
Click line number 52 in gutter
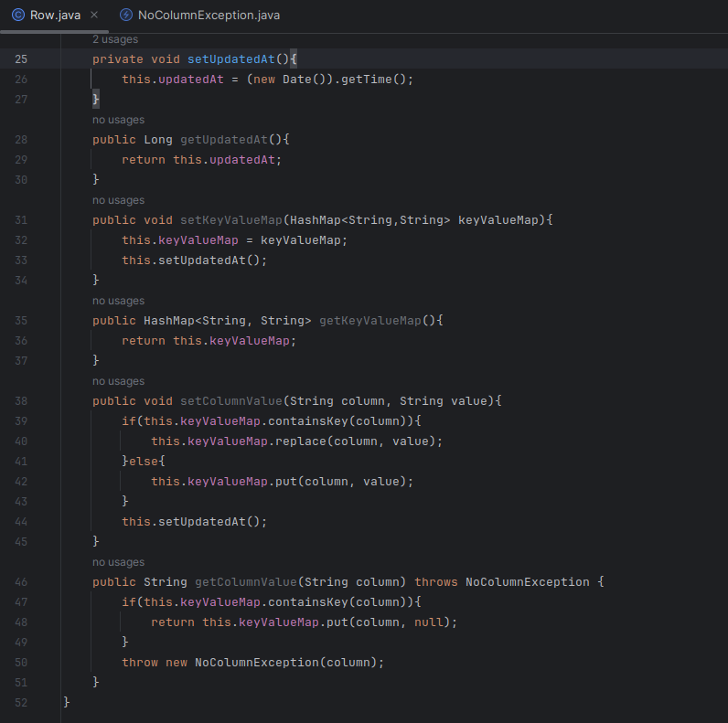[x=21, y=703]
